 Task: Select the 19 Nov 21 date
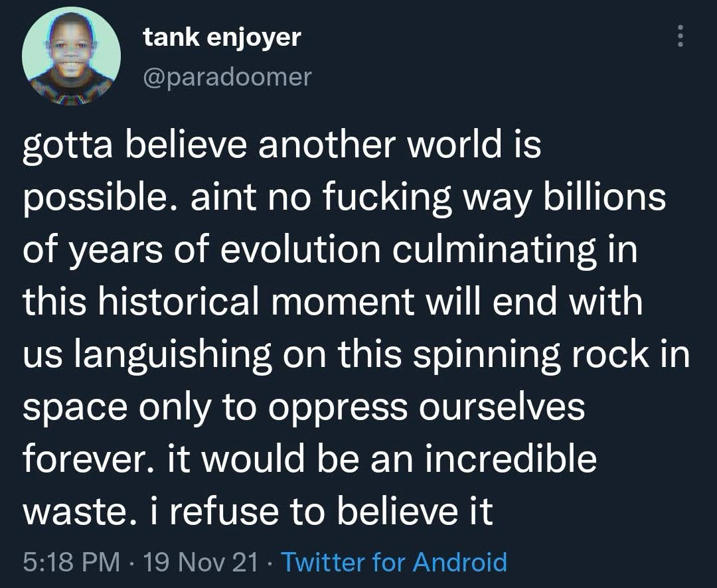coord(202,562)
